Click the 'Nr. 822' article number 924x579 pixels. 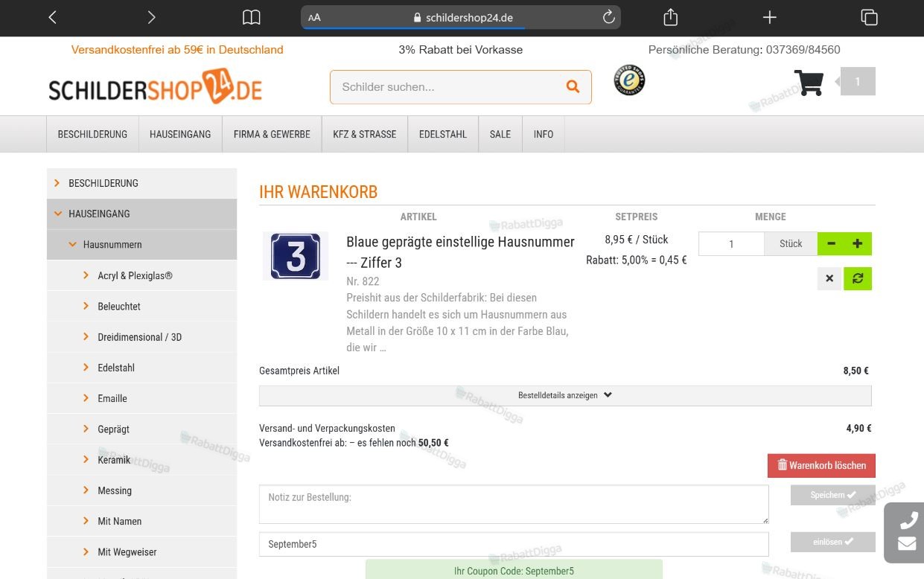point(363,281)
